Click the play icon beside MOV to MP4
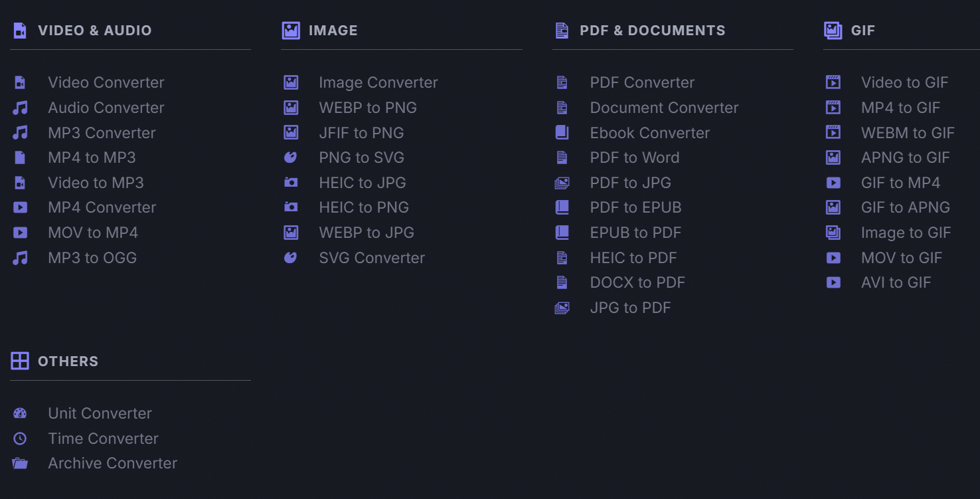This screenshot has width=980, height=499. [x=20, y=233]
